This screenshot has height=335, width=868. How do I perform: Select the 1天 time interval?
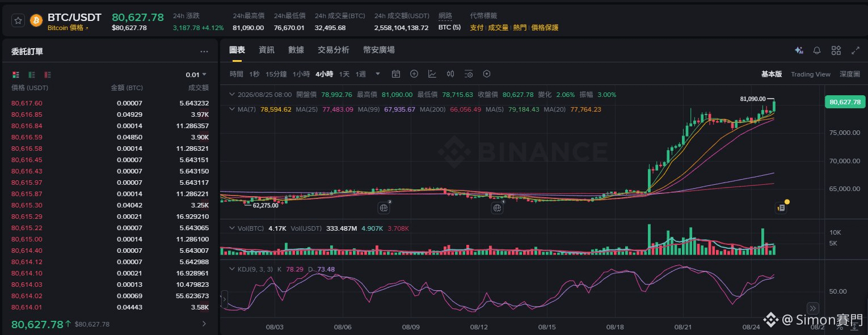[x=344, y=74]
